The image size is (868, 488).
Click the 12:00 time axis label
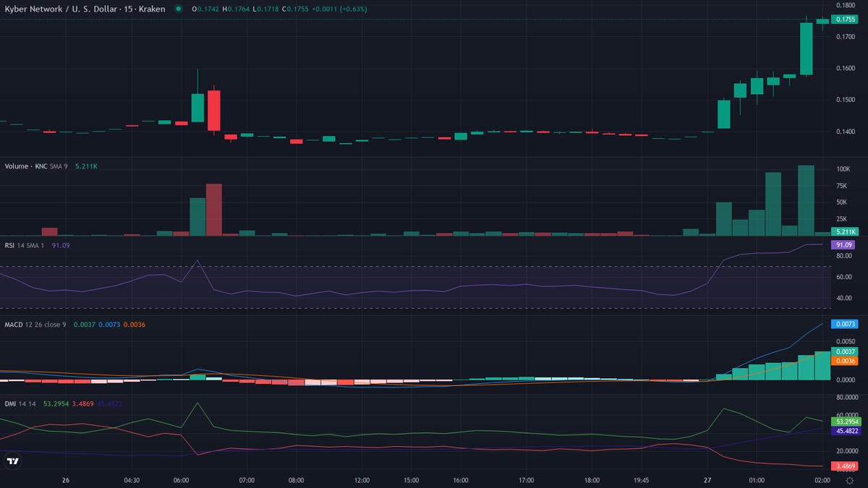coord(362,480)
